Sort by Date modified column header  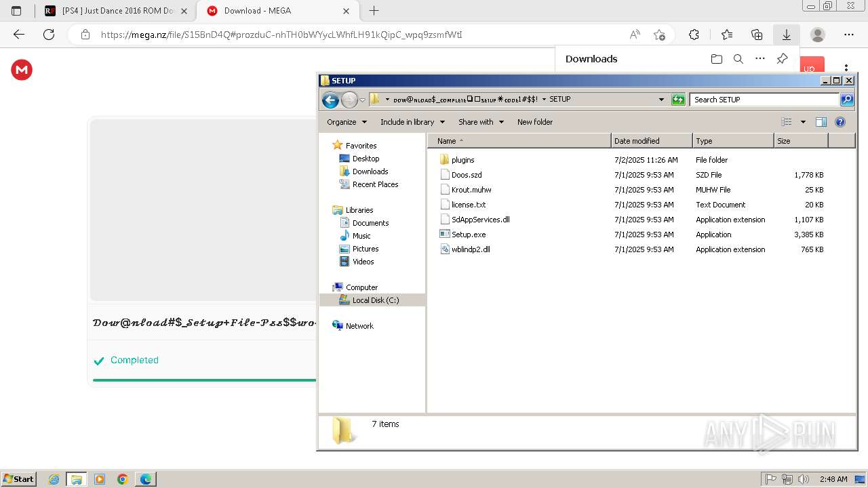click(x=652, y=141)
